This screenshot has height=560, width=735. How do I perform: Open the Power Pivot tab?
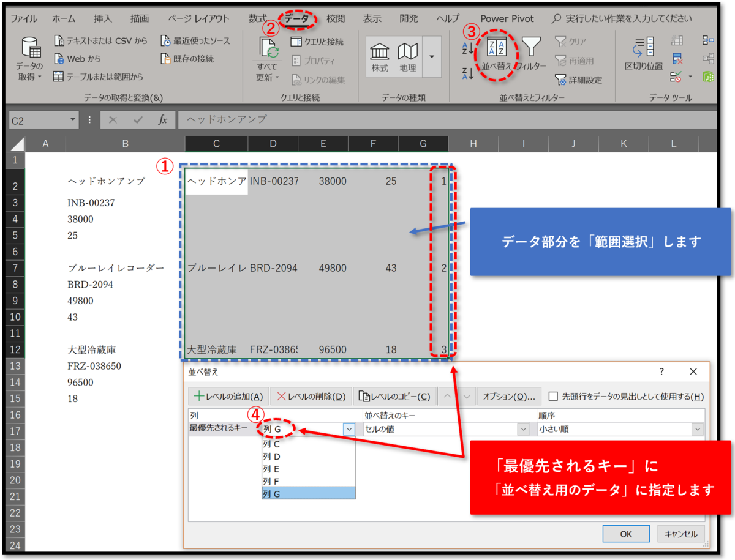point(507,18)
